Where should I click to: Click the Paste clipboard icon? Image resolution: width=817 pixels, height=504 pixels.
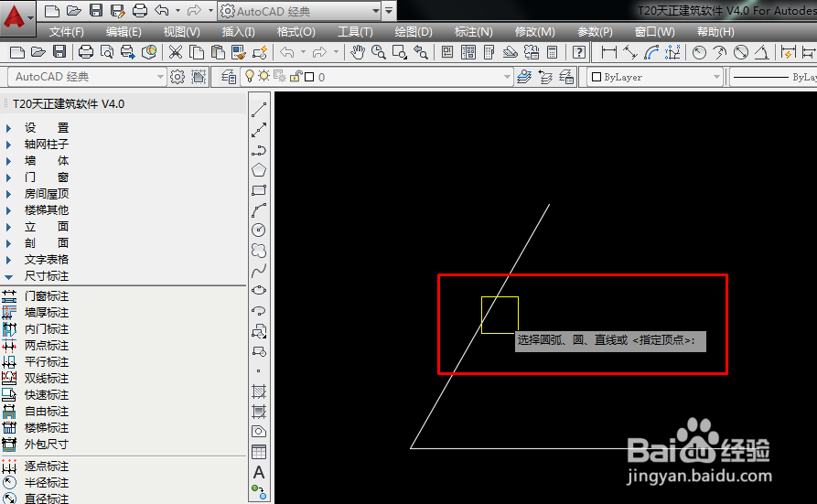218,52
